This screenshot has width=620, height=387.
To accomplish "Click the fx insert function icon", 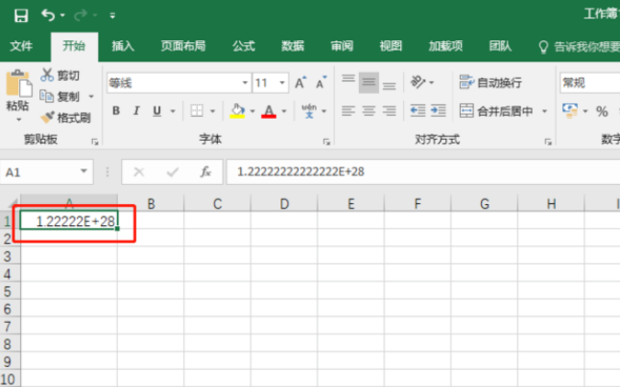I will point(206,172).
